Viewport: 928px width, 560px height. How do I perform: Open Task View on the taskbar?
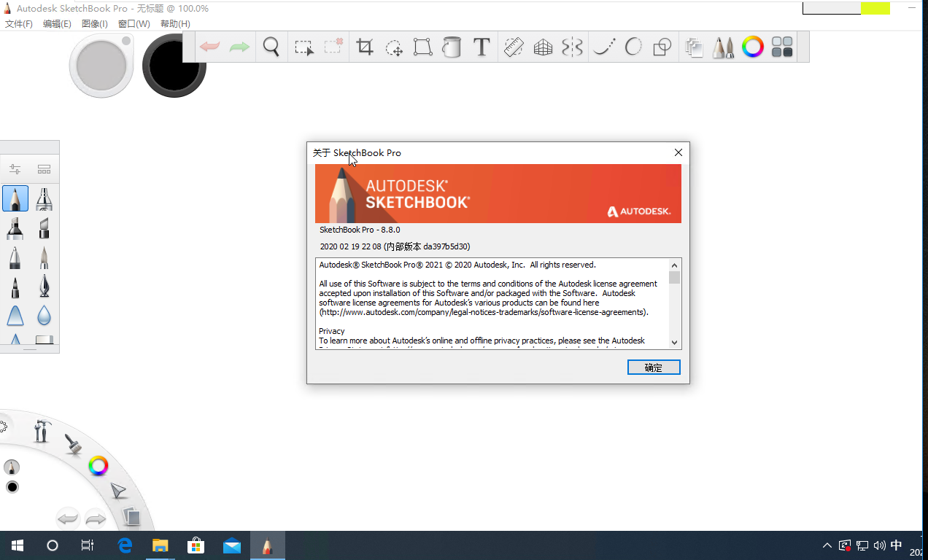tap(88, 545)
